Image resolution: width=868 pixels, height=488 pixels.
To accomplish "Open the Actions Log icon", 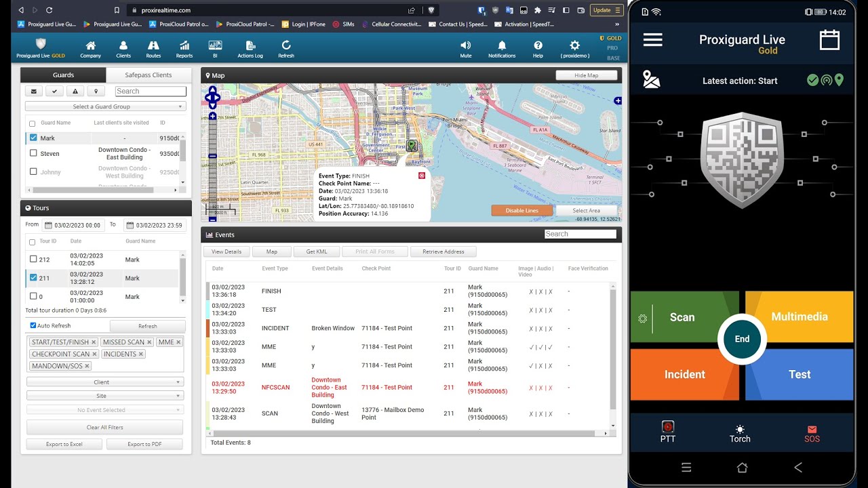I will 250,45.
